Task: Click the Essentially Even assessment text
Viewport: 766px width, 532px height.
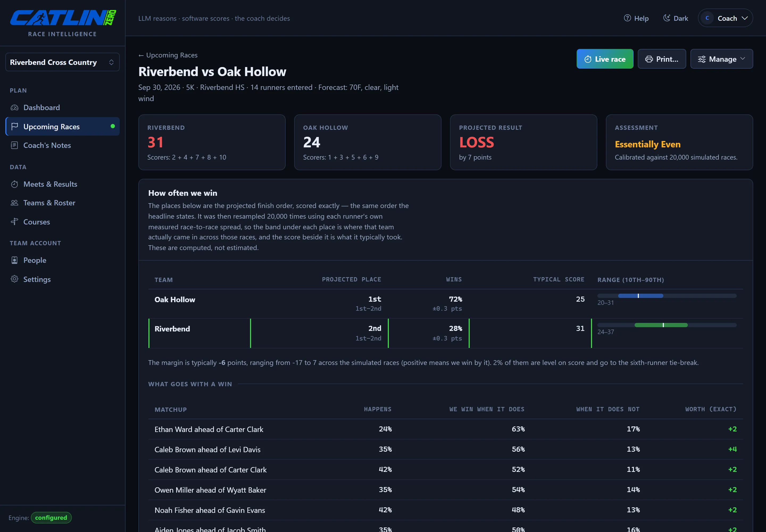Action: click(647, 144)
